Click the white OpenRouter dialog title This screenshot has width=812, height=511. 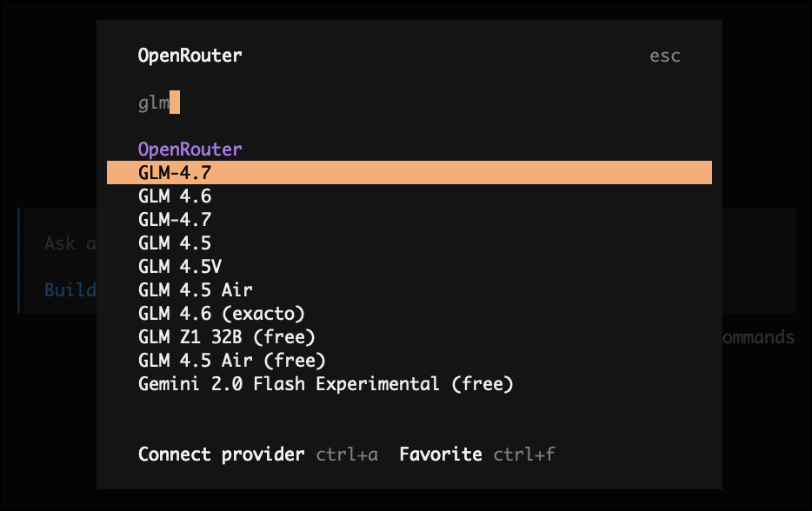[190, 56]
